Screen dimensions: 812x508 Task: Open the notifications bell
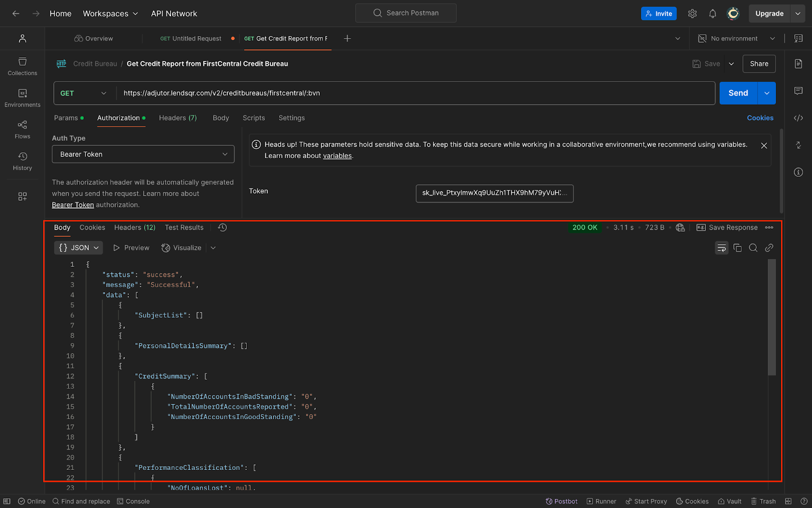tap(713, 14)
